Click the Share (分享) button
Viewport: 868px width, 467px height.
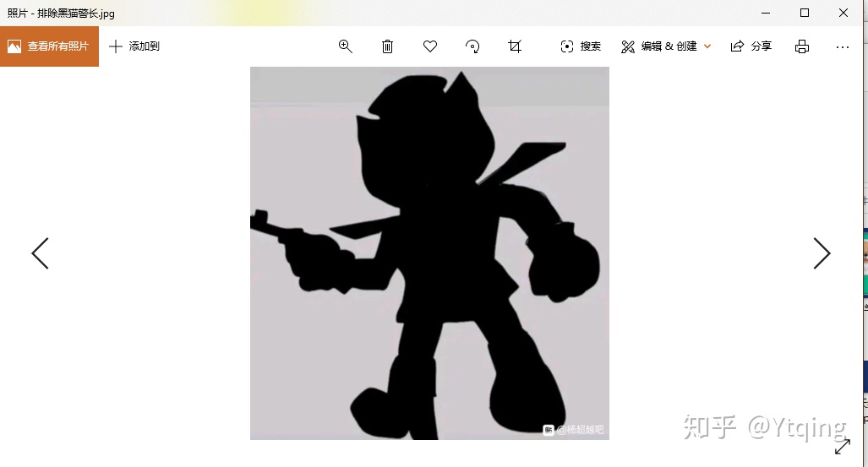pyautogui.click(x=751, y=46)
